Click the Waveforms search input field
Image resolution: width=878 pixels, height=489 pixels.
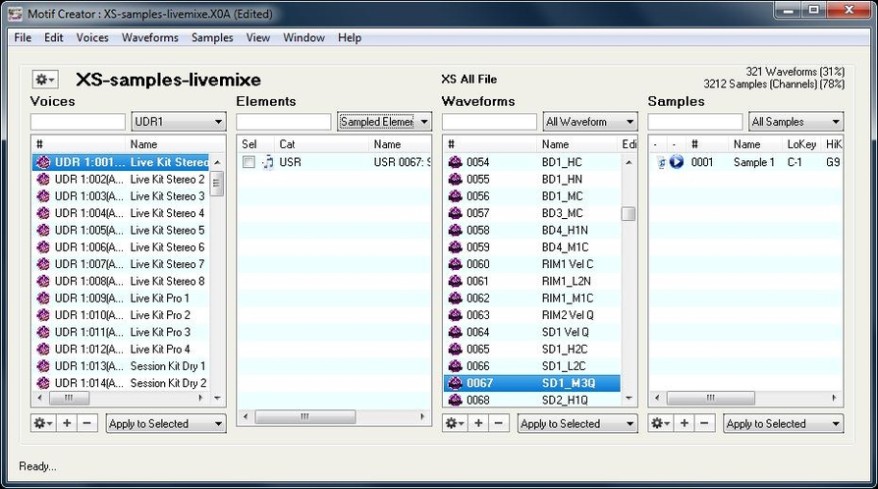[489, 122]
